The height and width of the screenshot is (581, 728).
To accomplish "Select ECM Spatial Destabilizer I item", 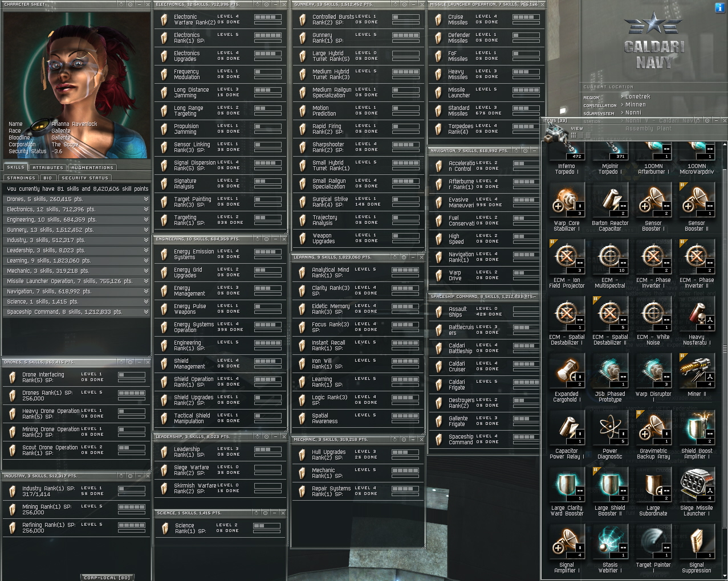I will (567, 321).
